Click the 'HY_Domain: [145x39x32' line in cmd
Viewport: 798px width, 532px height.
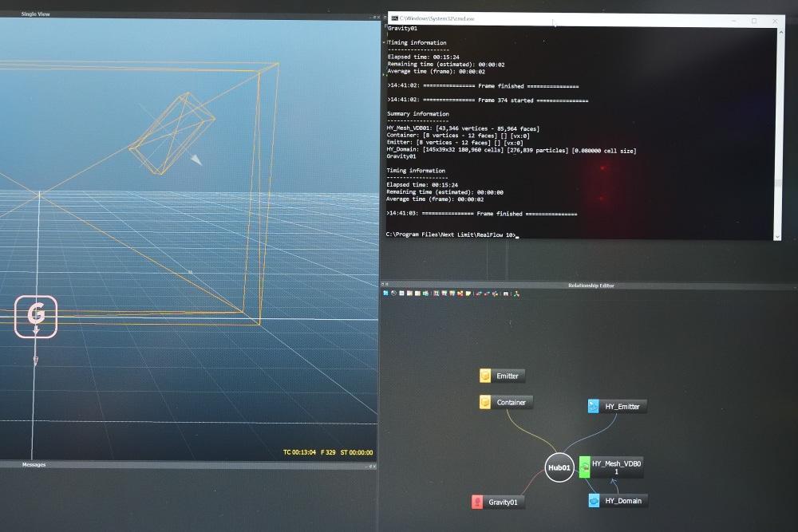511,150
